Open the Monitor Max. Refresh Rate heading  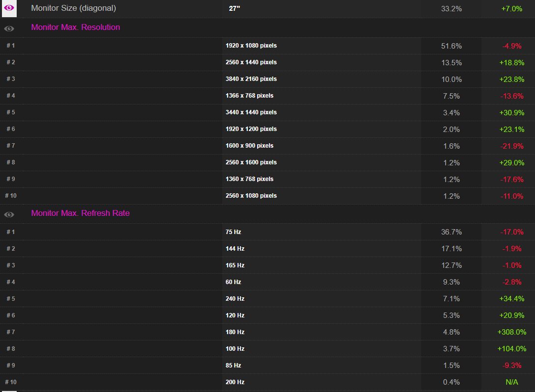(x=80, y=213)
